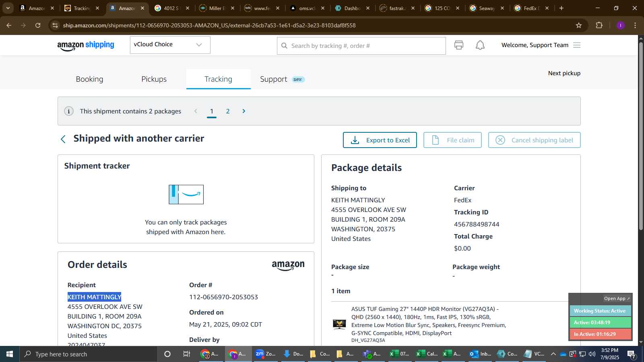The image size is (644, 362).
Task: Click order number 112-0656970-2053053
Action: pyautogui.click(x=223, y=297)
